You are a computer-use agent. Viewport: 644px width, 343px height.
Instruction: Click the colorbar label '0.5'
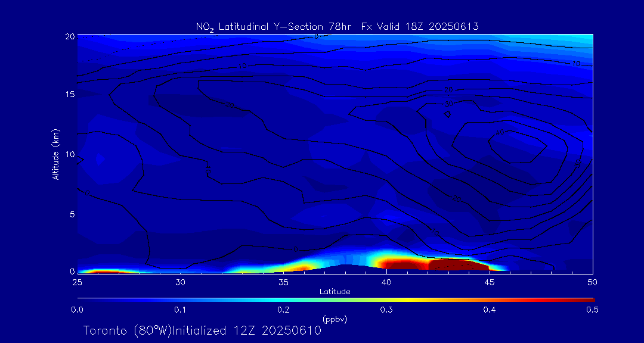point(592,310)
